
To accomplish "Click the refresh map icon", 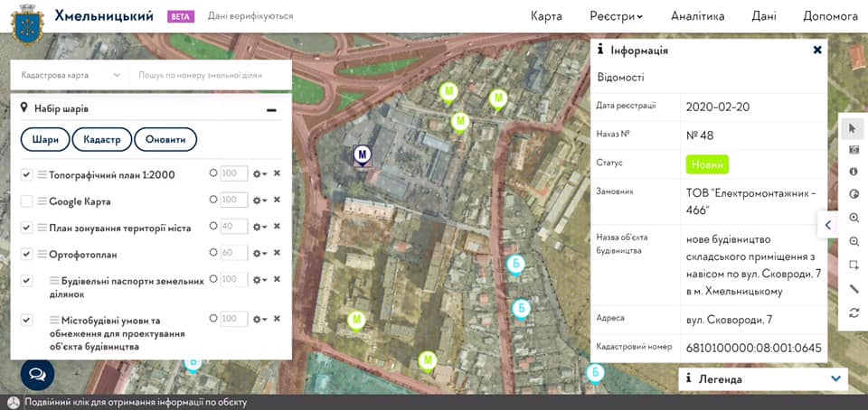I will pos(854,312).
